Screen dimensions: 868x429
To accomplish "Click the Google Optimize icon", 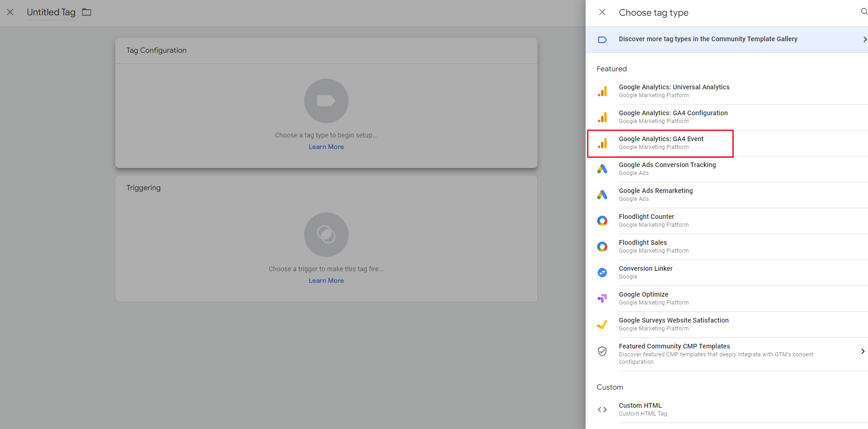I will tap(602, 298).
